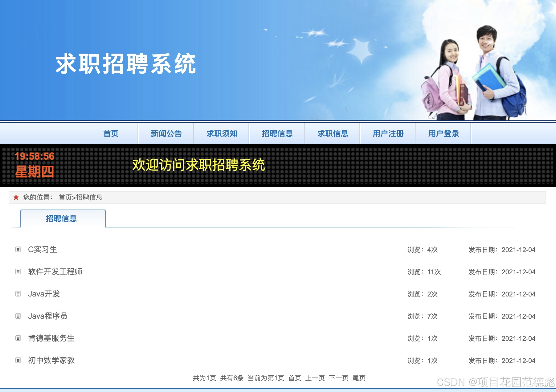Go to previous page with 上一页
This screenshot has width=556, height=392.
pyautogui.click(x=315, y=378)
